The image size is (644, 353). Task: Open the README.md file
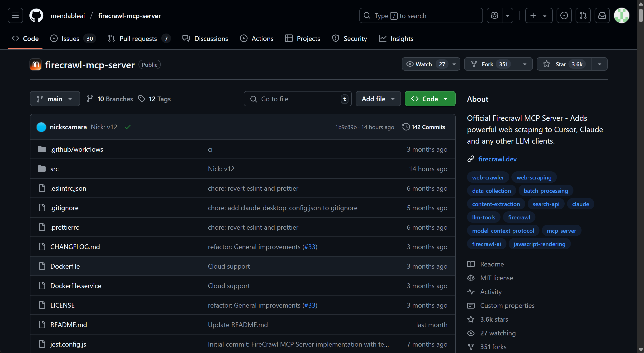tap(68, 325)
